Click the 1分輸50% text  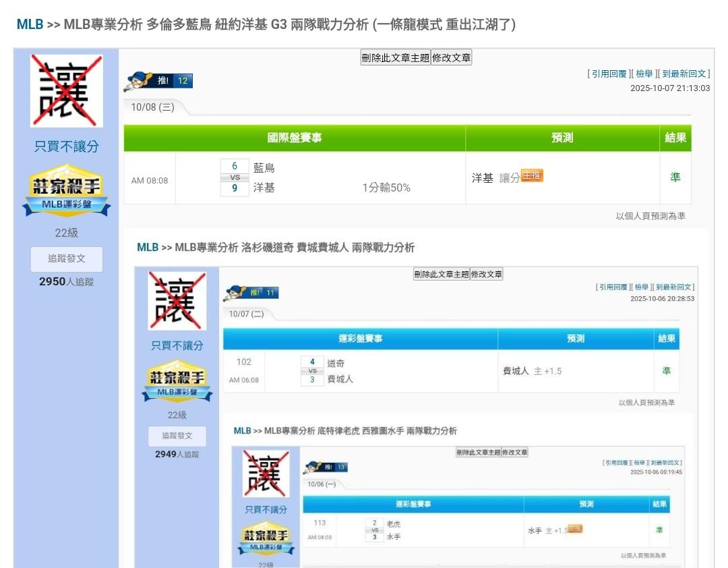click(386, 188)
